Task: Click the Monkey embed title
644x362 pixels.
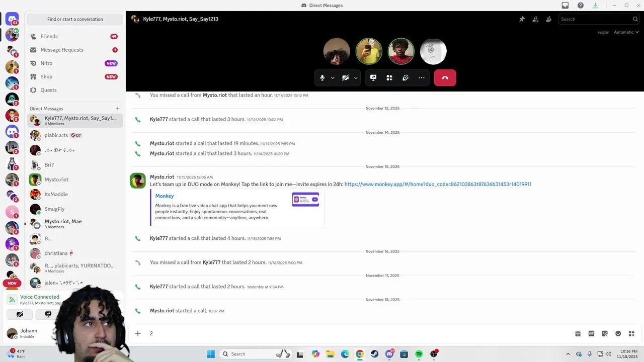Action: [165, 196]
